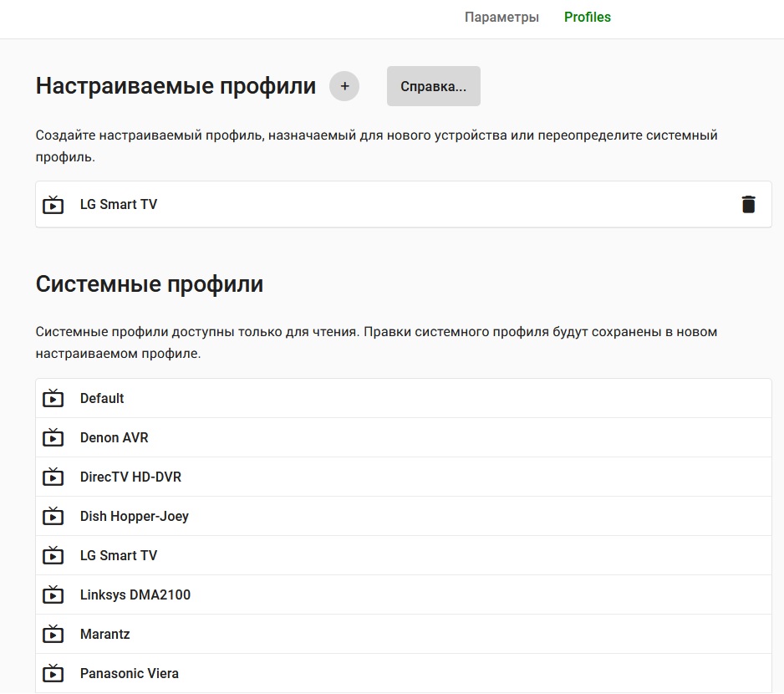Open the Dish Hopper-Joey profile
The image size is (784, 694).
click(135, 516)
